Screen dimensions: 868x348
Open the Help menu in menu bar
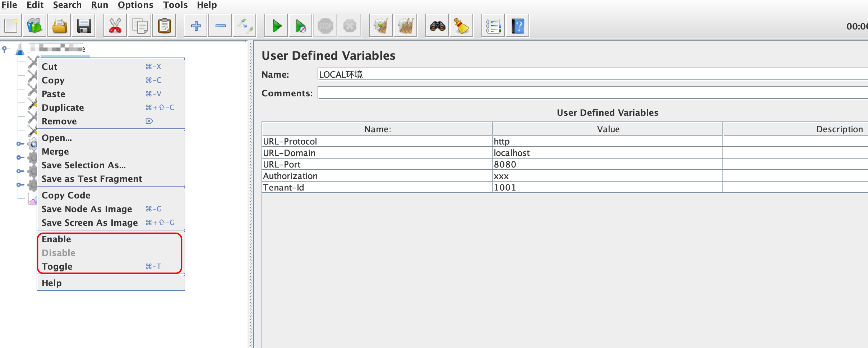tap(207, 5)
